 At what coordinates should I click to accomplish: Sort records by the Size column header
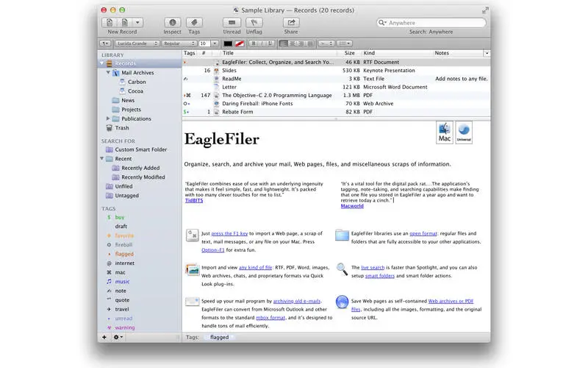pyautogui.click(x=350, y=53)
